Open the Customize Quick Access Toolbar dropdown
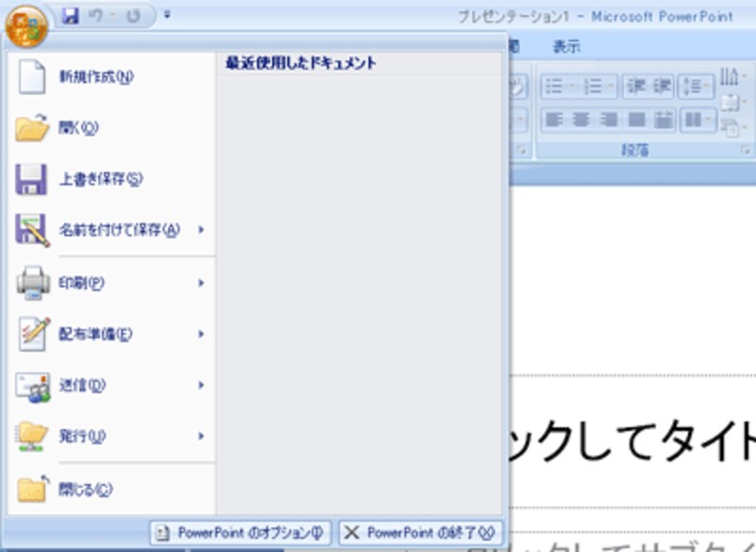The height and width of the screenshot is (552, 756). [167, 15]
